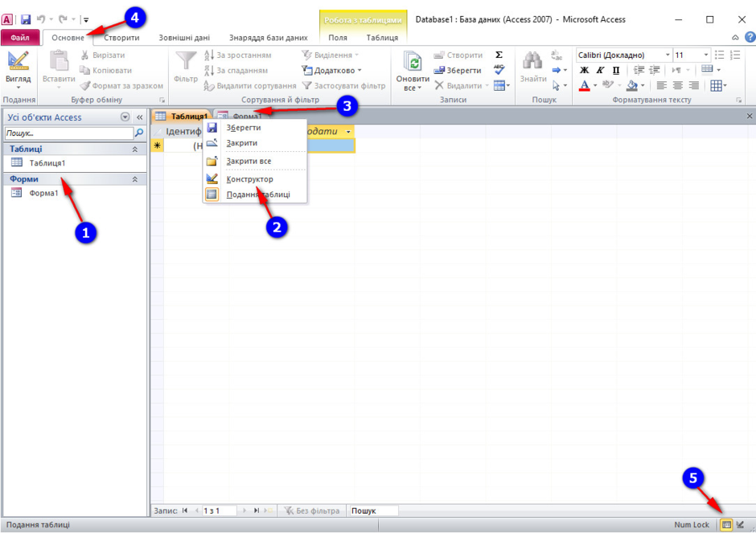Open the Видалити records dropdown arrow
The image size is (756, 533).
(487, 86)
